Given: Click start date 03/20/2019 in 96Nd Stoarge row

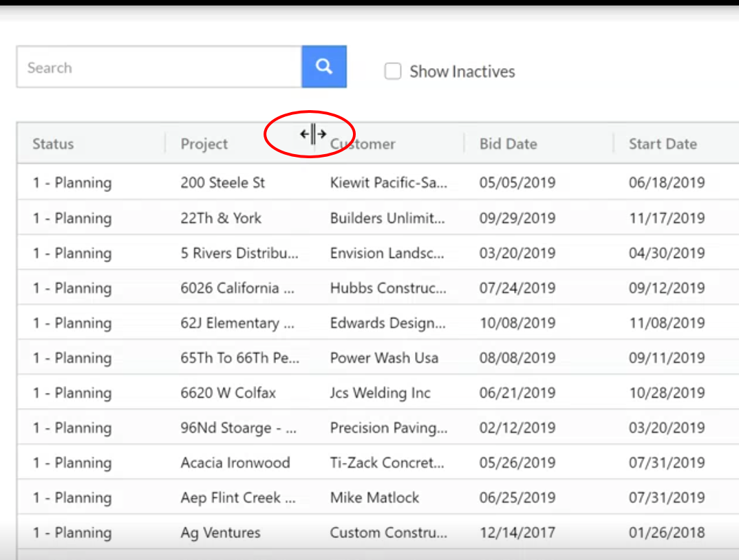Looking at the screenshot, I should tap(667, 427).
